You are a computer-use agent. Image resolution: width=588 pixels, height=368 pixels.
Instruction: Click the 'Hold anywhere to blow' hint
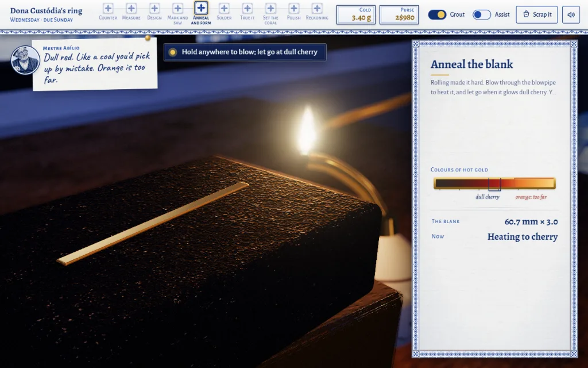coord(245,52)
